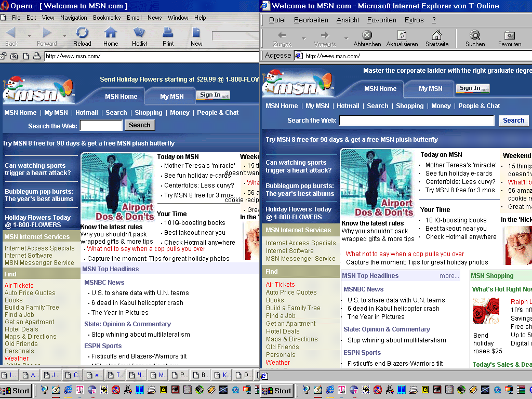Open Hotmail link in Opera's MSN nav
Image resolution: width=532 pixels, height=399 pixels.
(87, 113)
